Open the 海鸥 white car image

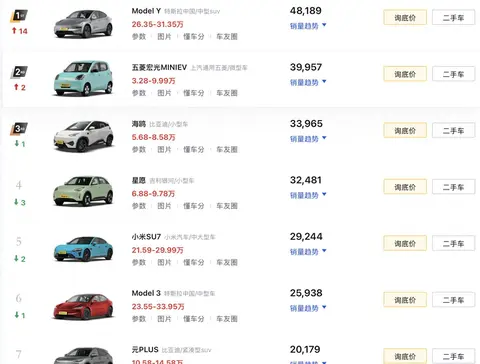pos(83,136)
